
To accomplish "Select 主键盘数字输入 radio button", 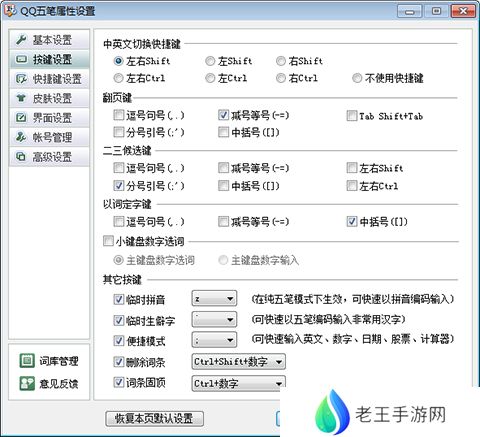I will pyautogui.click(x=223, y=260).
